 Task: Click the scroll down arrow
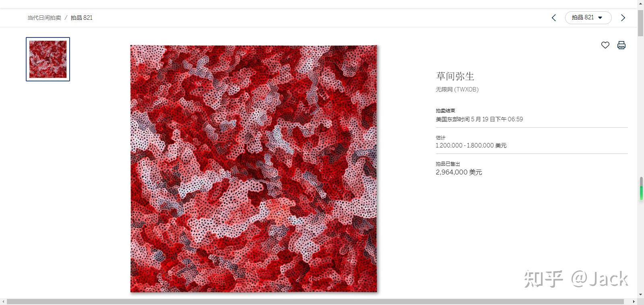click(x=640, y=295)
